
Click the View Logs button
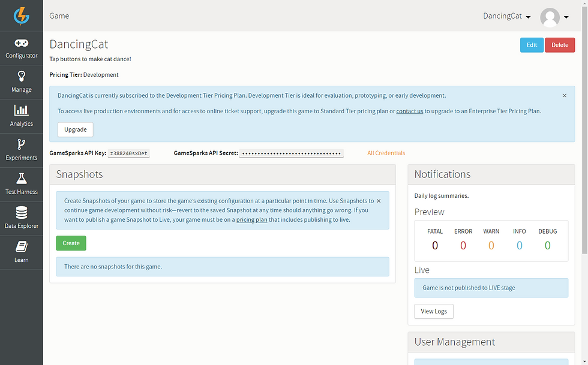(433, 312)
